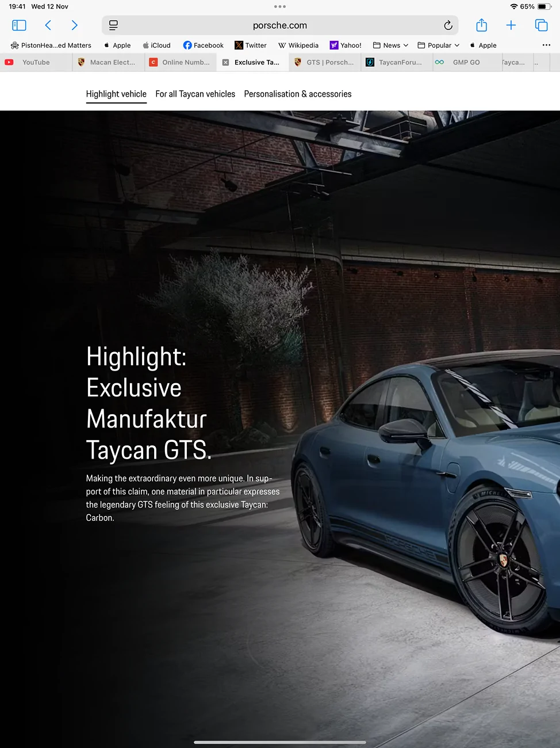Open PistonHeads Matters bookmark

tap(51, 45)
